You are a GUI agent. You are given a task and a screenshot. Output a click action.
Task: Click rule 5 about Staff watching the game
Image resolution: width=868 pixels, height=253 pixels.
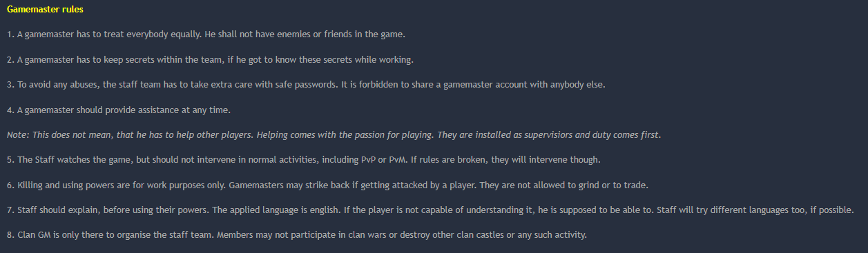[304, 160]
